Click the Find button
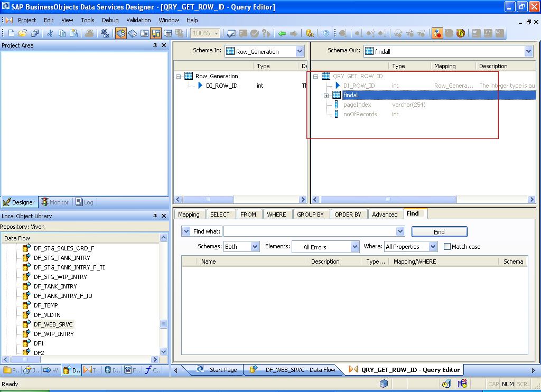This screenshot has width=541, height=392. (x=439, y=231)
